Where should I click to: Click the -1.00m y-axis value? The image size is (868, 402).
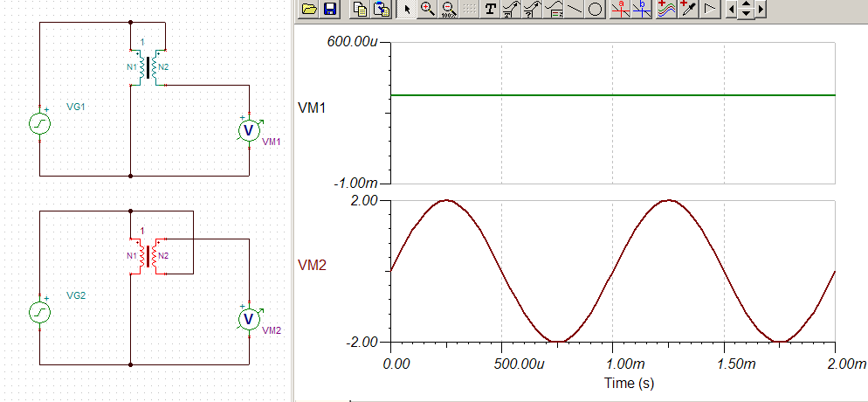tap(356, 184)
